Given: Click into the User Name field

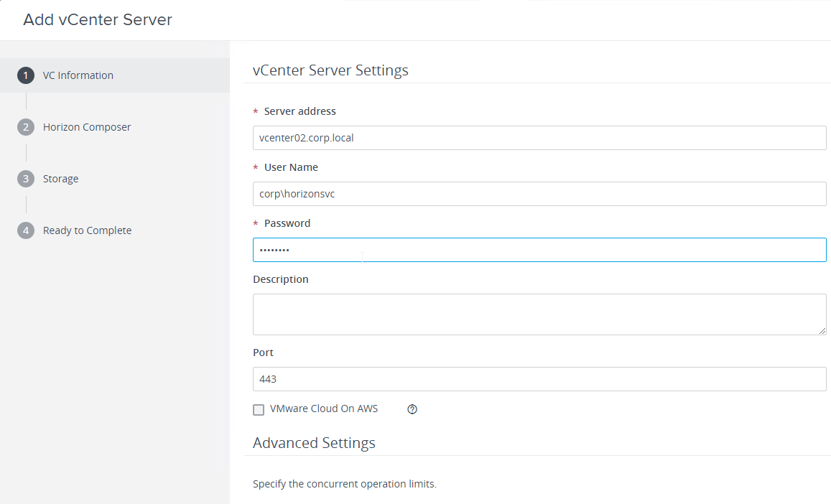Looking at the screenshot, I should [x=539, y=194].
